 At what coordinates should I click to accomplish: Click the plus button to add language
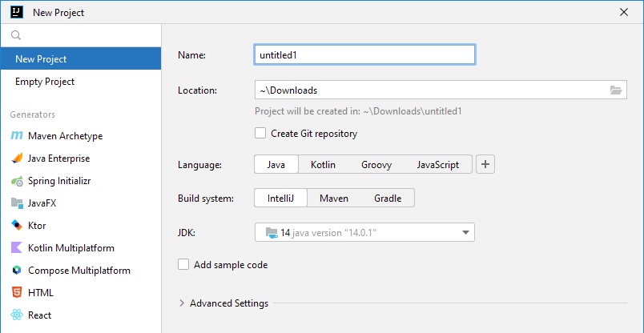coord(486,165)
